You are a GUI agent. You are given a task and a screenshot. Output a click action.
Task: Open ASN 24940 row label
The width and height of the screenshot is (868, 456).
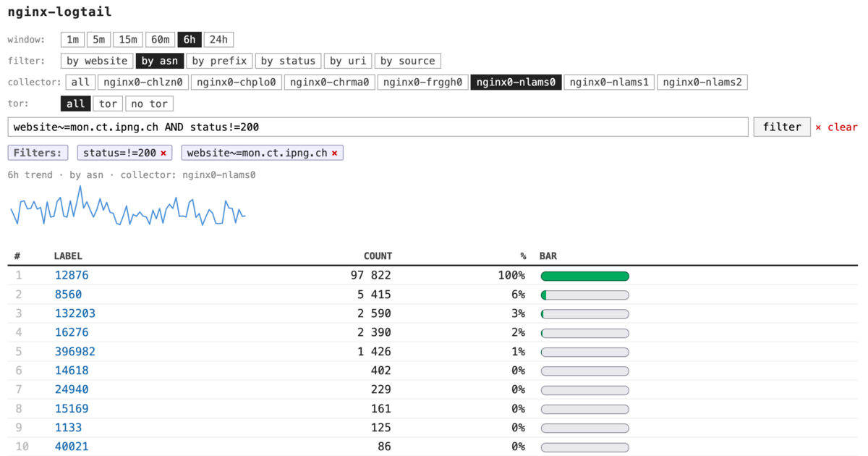[x=72, y=389]
